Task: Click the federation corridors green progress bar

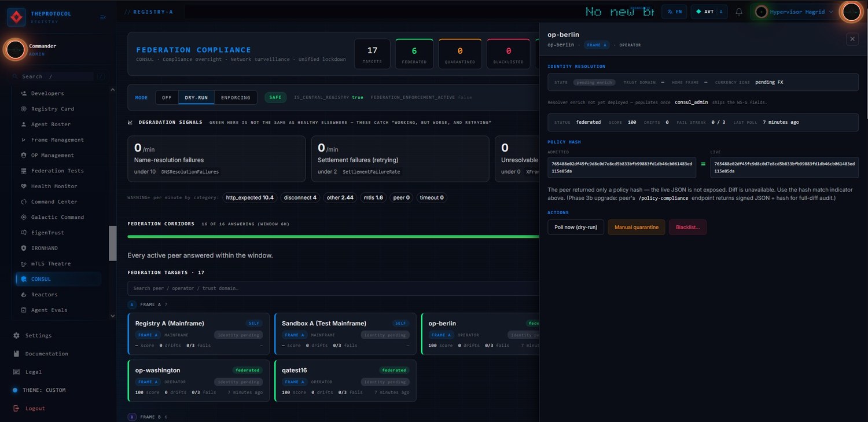Action: tap(333, 236)
